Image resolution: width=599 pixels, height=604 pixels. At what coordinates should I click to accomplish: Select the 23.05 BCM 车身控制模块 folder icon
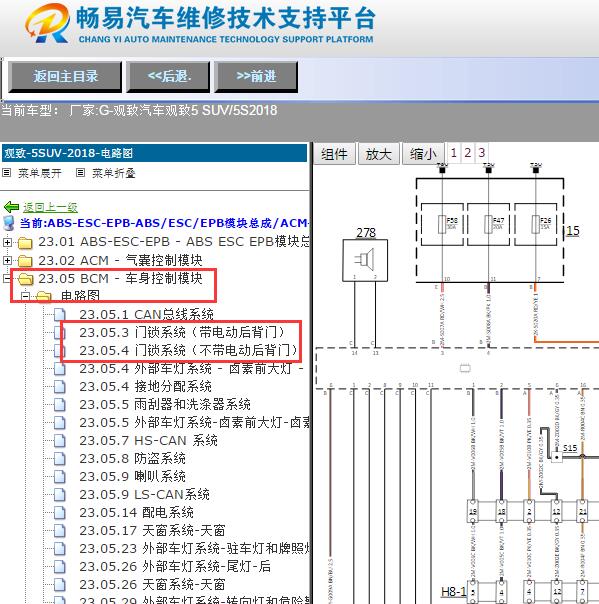click(x=25, y=279)
